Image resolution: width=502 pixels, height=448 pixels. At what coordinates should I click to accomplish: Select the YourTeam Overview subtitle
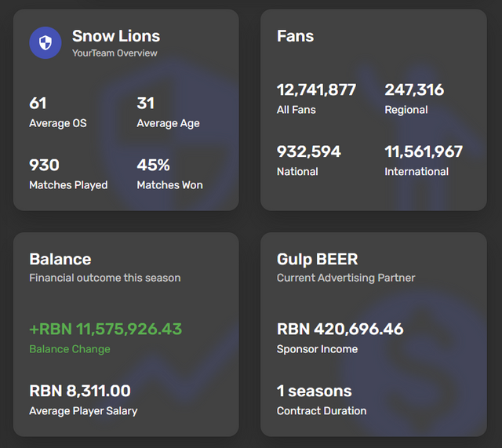tap(115, 53)
